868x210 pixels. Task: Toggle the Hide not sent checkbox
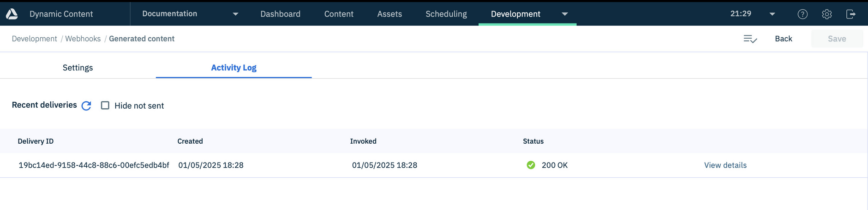105,105
